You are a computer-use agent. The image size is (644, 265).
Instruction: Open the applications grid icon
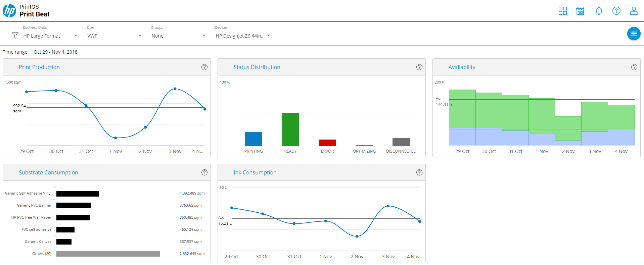563,11
